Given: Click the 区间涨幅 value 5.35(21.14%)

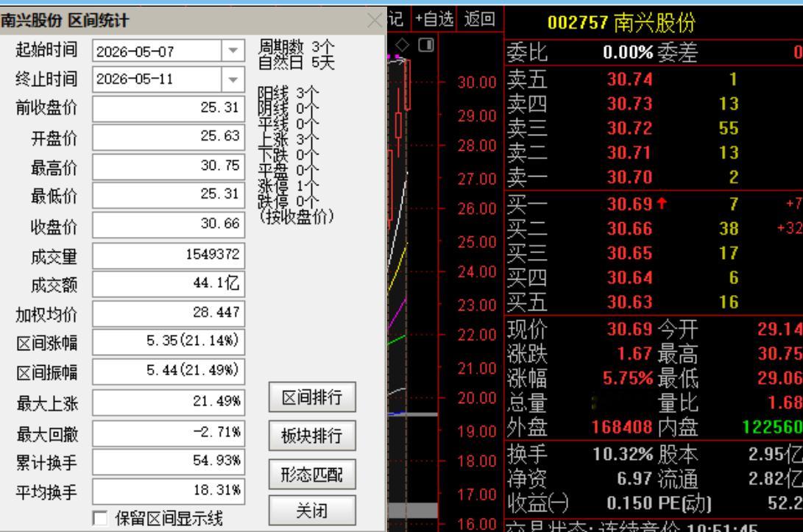Looking at the screenshot, I should click(169, 341).
